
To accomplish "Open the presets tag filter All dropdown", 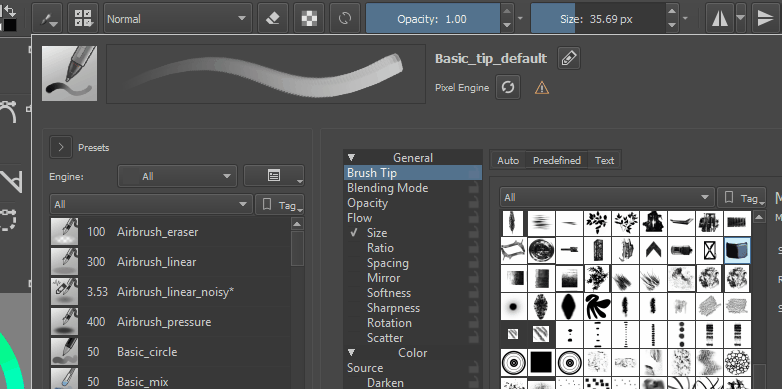I will click(x=151, y=204).
